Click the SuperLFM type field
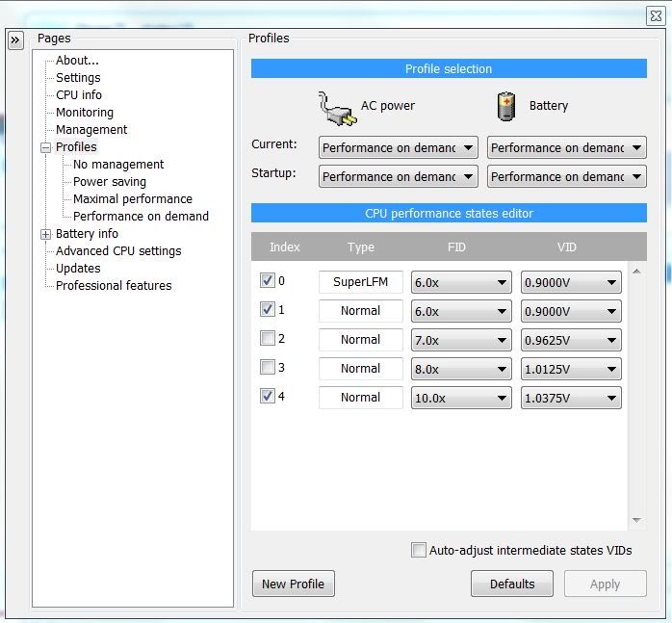The image size is (672, 623). pos(360,282)
